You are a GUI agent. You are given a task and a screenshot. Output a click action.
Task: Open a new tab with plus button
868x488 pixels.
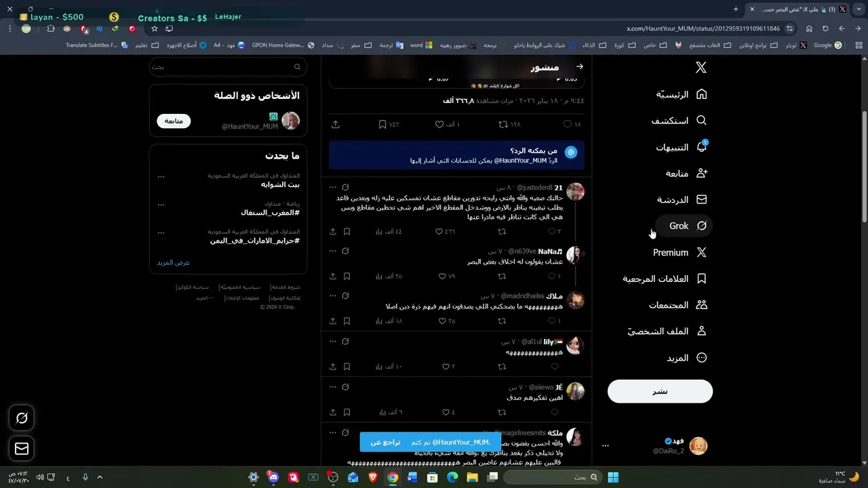coord(736,9)
